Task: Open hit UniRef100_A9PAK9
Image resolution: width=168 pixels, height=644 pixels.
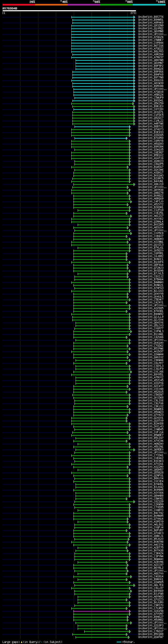Action: click(151, 23)
